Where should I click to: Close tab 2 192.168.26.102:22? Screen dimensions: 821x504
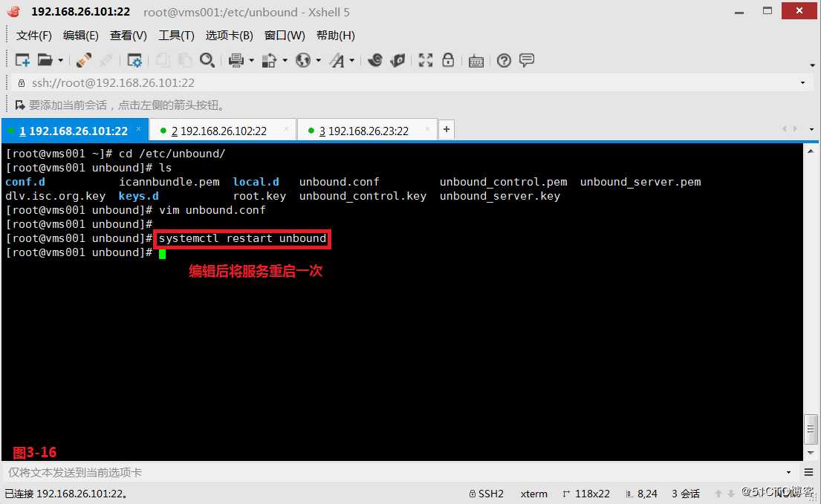pos(286,128)
